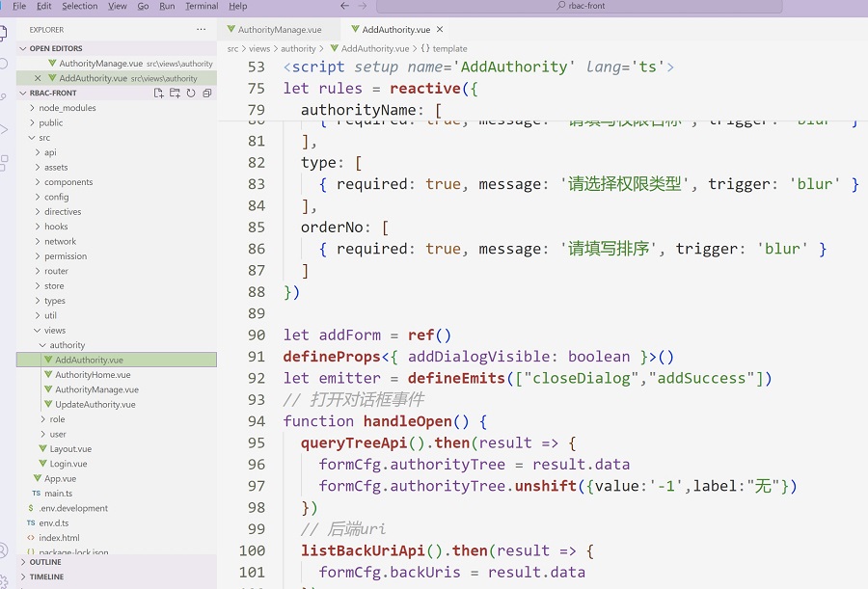Image resolution: width=868 pixels, height=589 pixels.
Task: Navigate back using the left arrow
Action: tap(346, 6)
